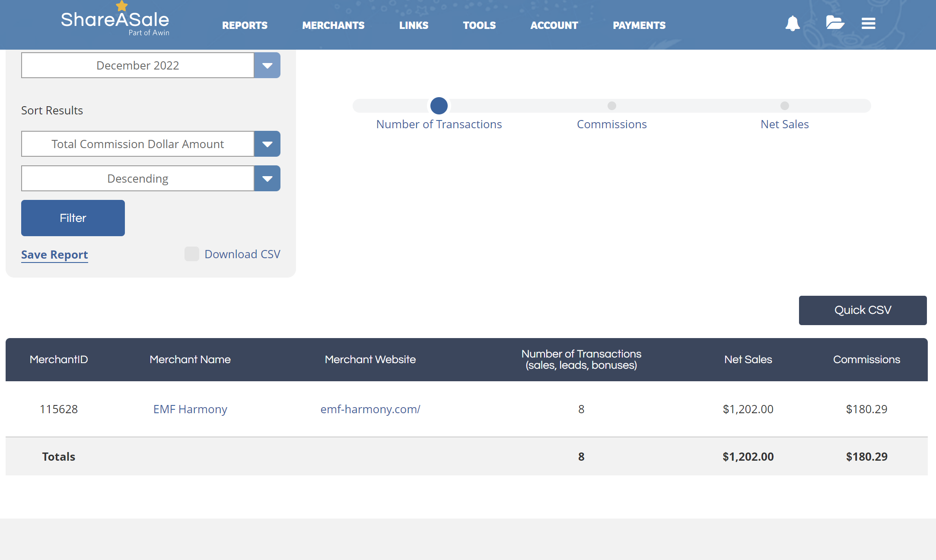Select the Net Sales chart option dot
Image resolution: width=936 pixels, height=560 pixels.
click(785, 106)
